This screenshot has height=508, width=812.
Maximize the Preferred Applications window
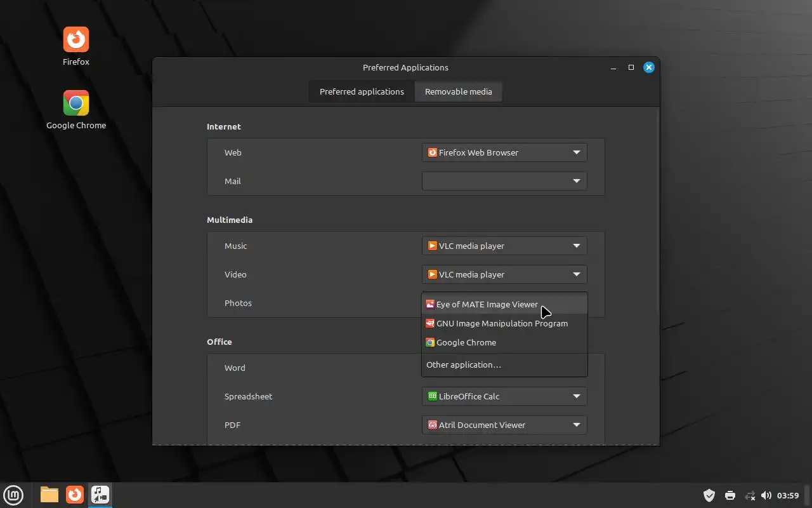point(631,67)
